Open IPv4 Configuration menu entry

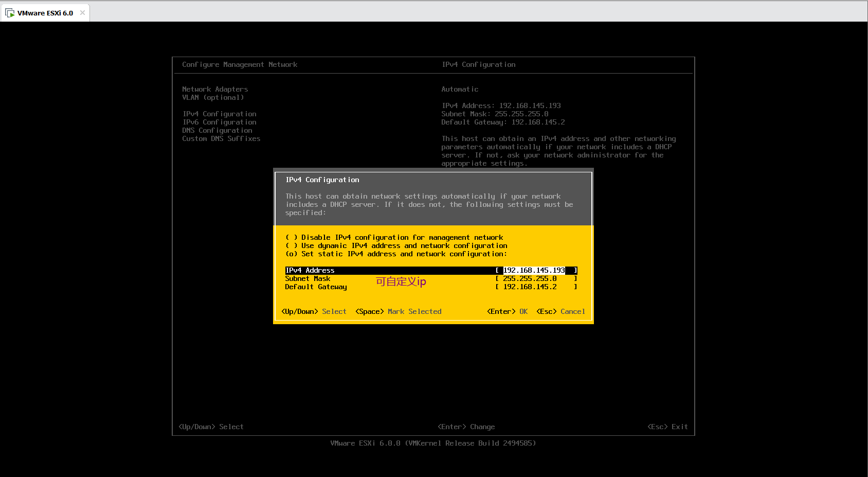click(220, 114)
